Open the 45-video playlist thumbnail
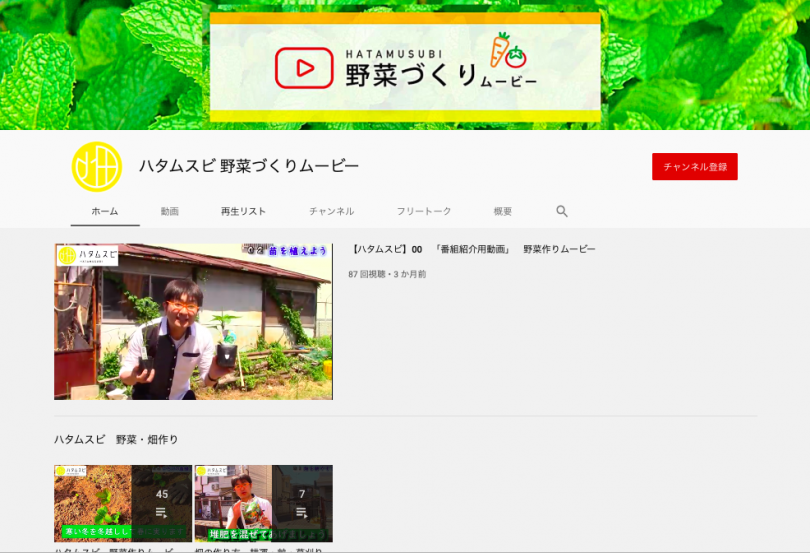The image size is (810, 553). [x=123, y=503]
